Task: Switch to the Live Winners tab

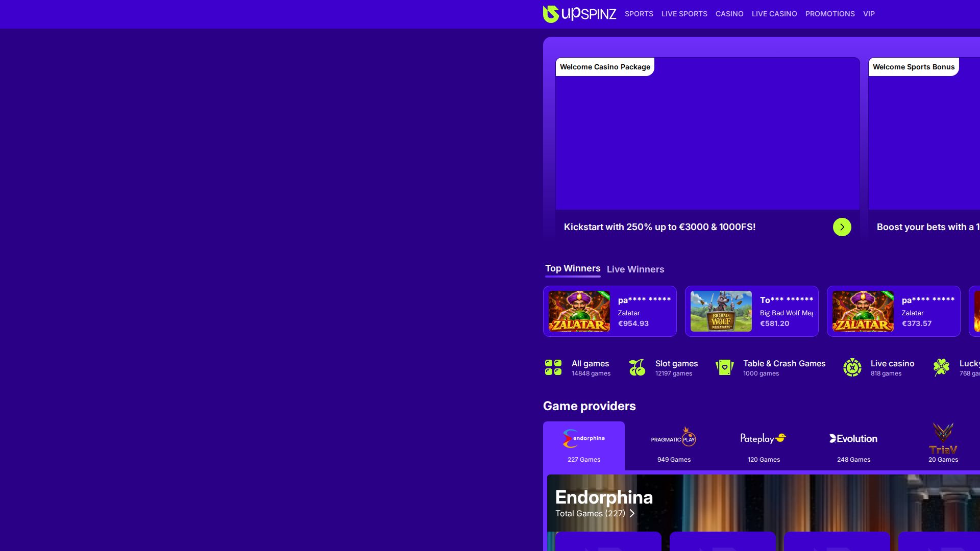Action: point(635,269)
